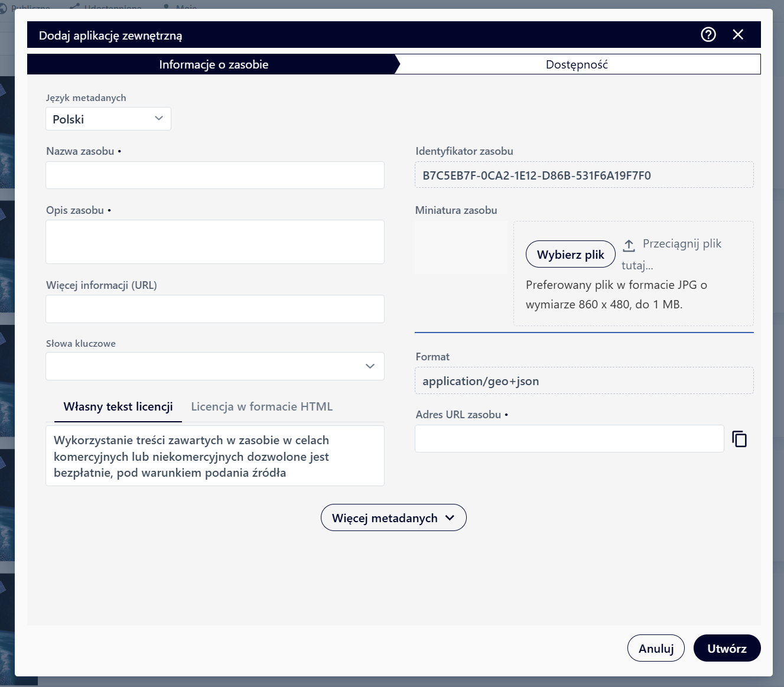Screen dimensions: 784x687
Task: Open the Język metadanych Polski dropdown
Action: coord(108,119)
